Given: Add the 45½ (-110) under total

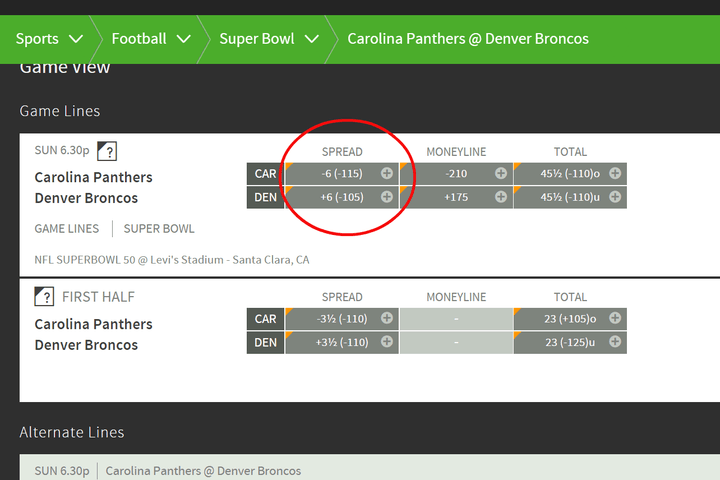Looking at the screenshot, I should click(570, 197).
